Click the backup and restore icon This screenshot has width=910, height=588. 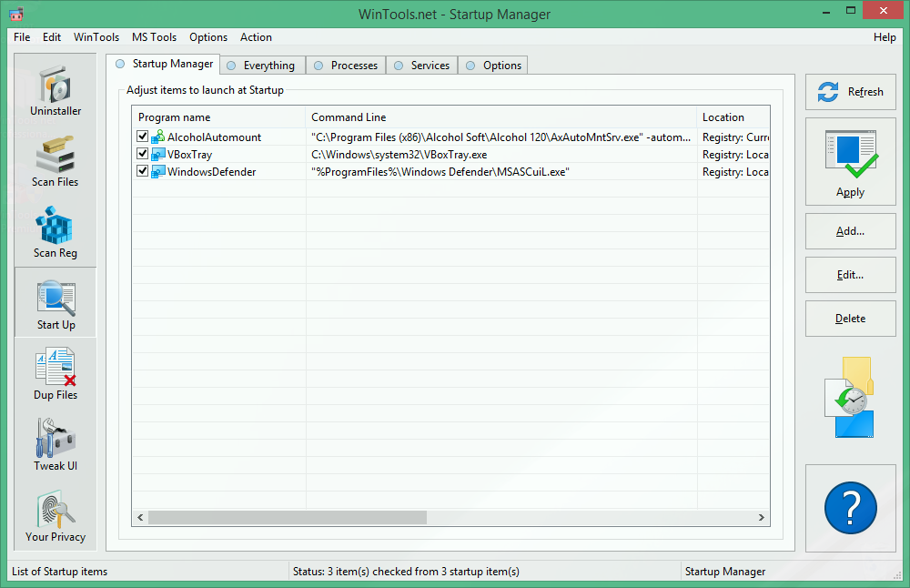850,397
